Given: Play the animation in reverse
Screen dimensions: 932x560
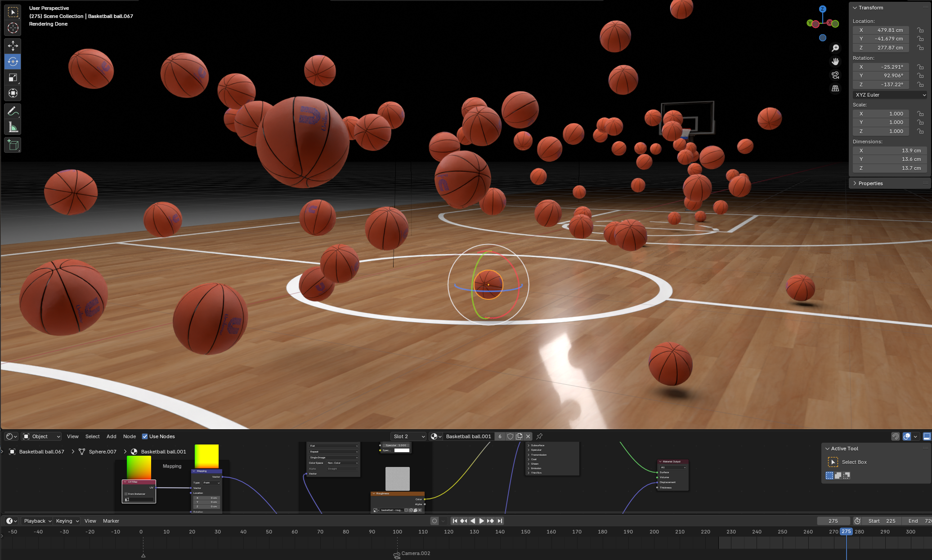Looking at the screenshot, I should pos(473,521).
